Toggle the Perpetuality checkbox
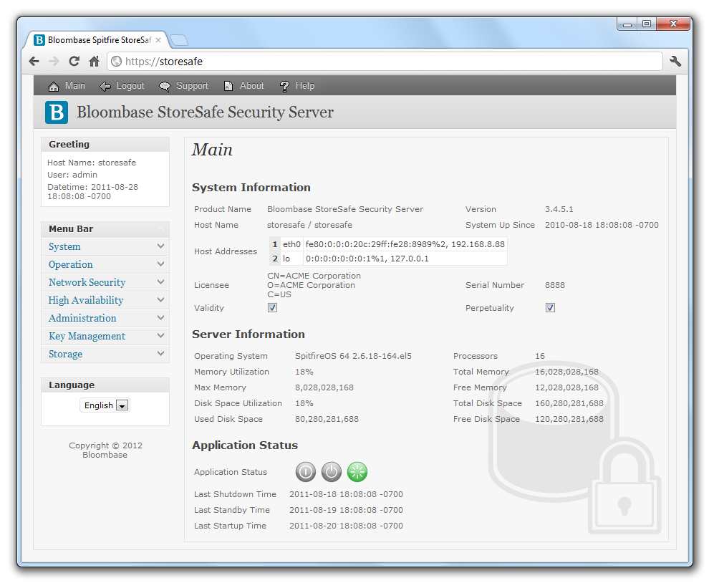 550,308
